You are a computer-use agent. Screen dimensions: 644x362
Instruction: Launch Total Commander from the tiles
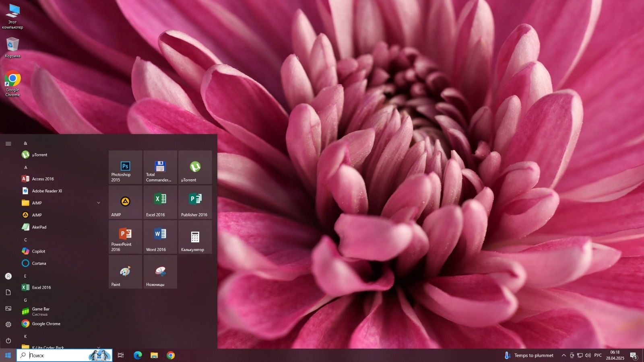(x=160, y=167)
